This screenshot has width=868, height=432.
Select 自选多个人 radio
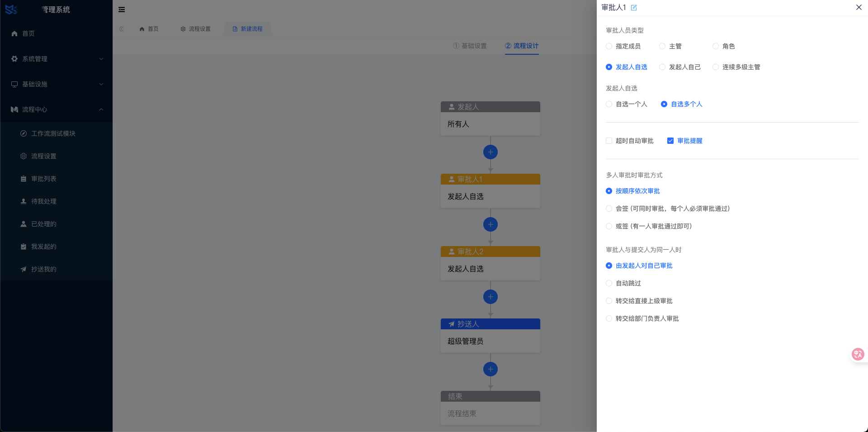tap(664, 104)
